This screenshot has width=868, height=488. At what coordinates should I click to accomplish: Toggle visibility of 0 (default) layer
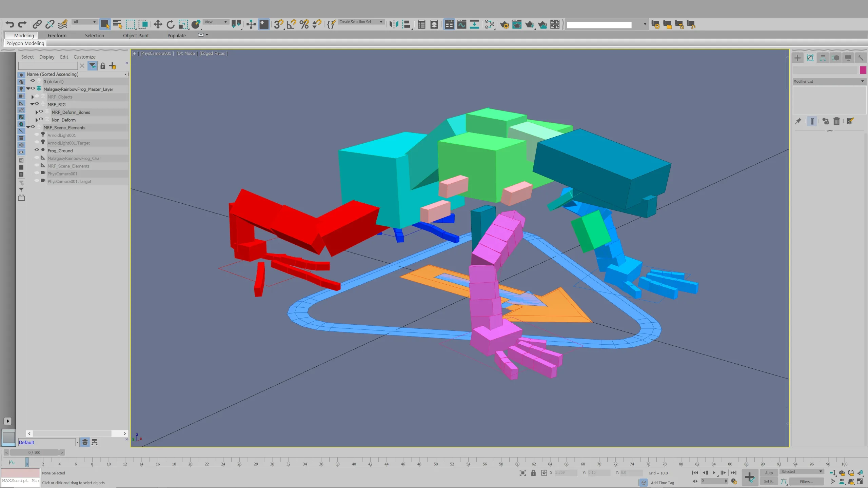[x=33, y=81]
